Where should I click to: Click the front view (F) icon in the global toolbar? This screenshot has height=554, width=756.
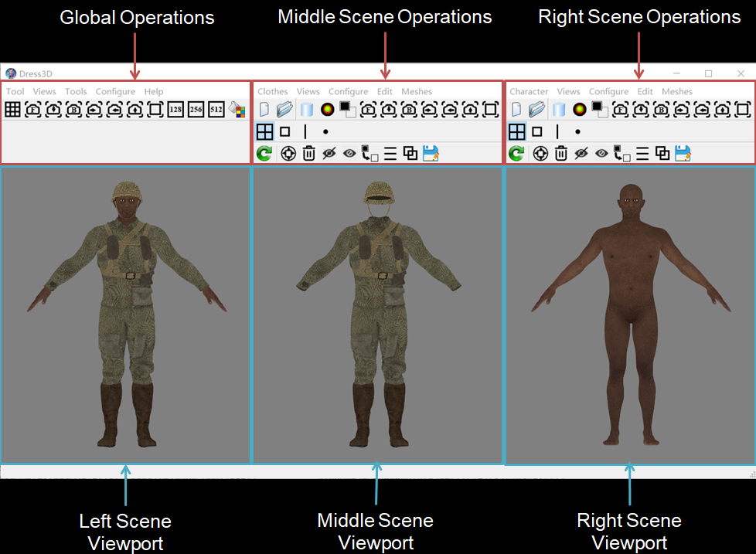[x=32, y=110]
